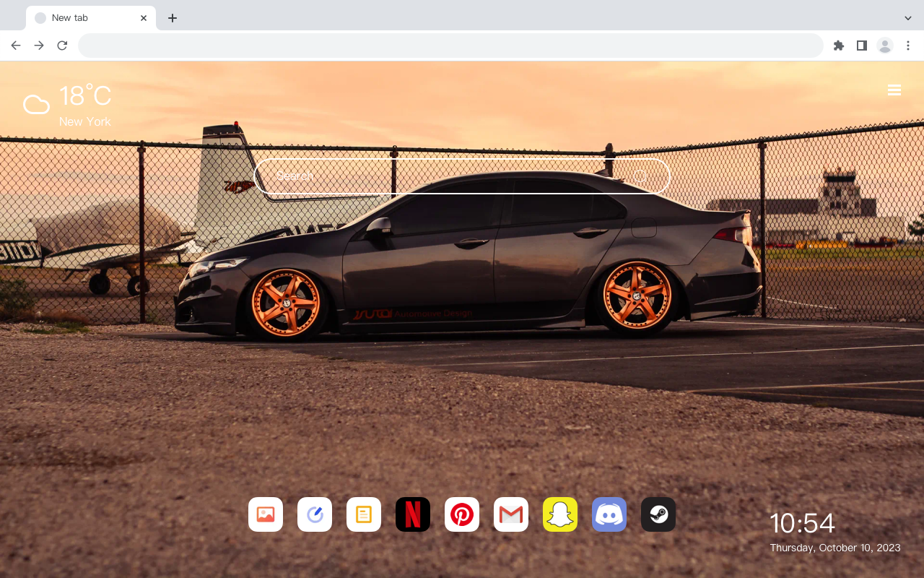This screenshot has width=924, height=578.
Task: Expand the tab search chevron
Action: tap(908, 18)
